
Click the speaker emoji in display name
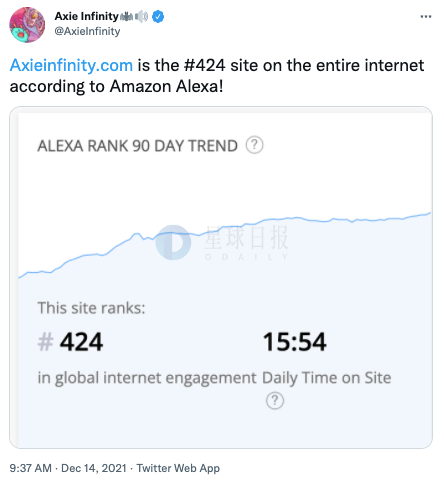[x=142, y=16]
